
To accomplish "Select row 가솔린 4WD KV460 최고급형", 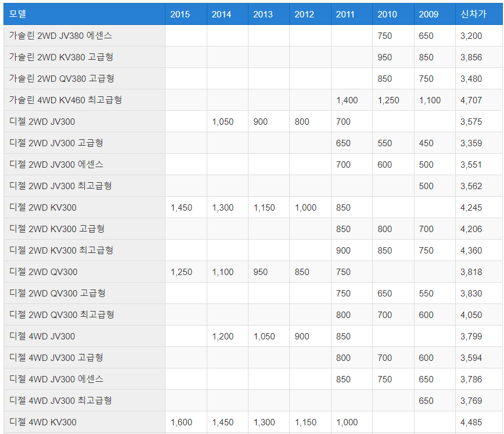I will 253,100.
